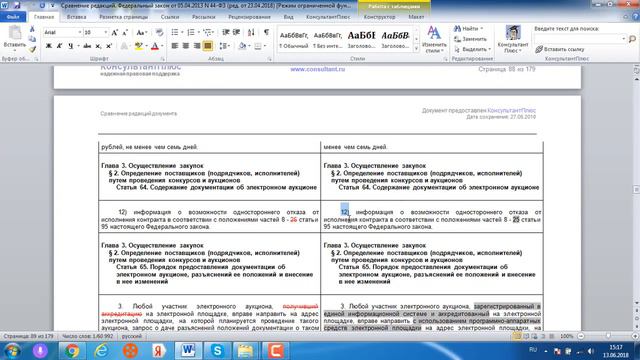Click the Sort (A-Z) icon
640x360 pixels.
[x=251, y=32]
